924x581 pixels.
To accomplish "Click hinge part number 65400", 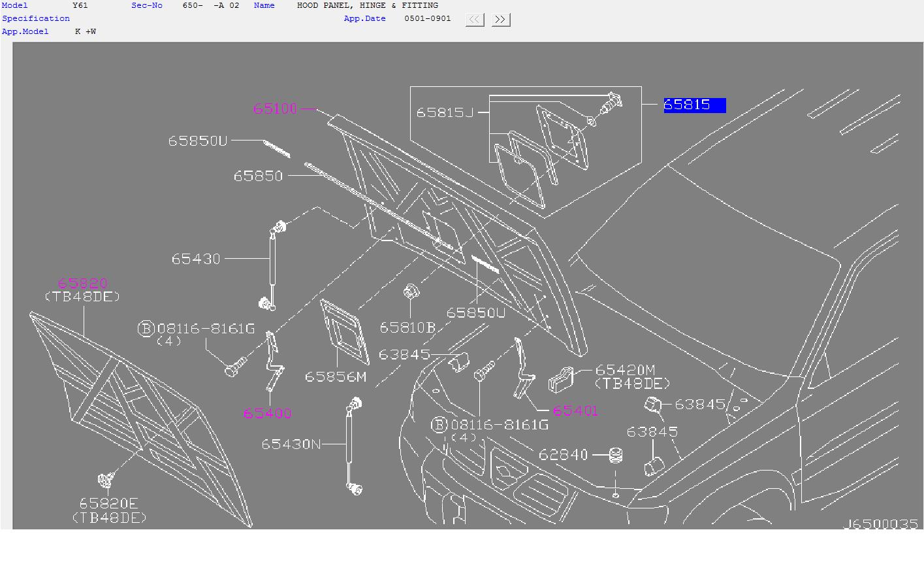I will click(267, 413).
